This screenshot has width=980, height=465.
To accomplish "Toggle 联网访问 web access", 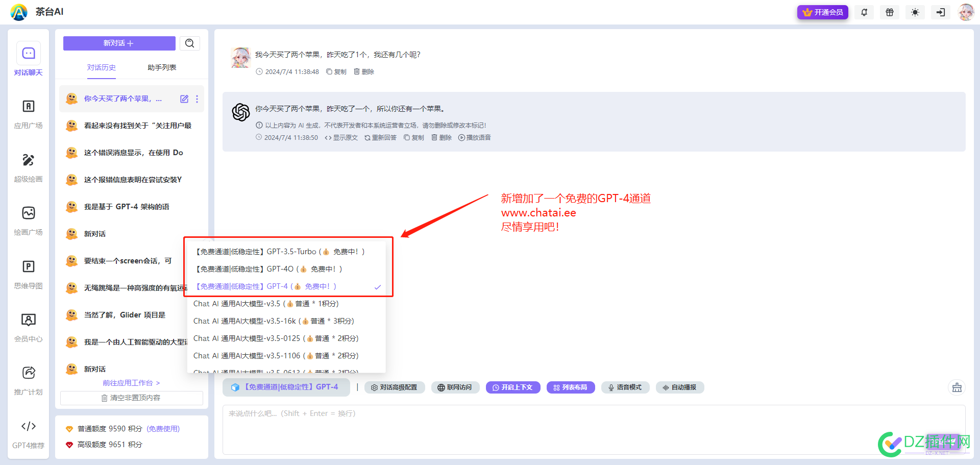I will coord(455,387).
